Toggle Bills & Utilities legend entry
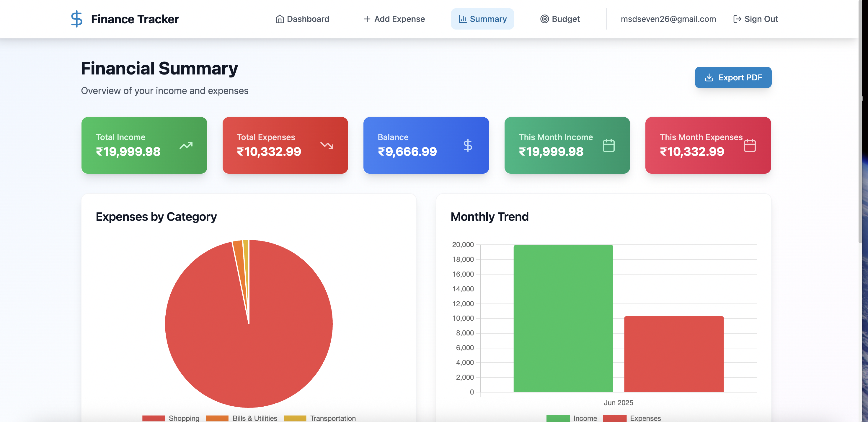The height and width of the screenshot is (422, 868). [242, 418]
